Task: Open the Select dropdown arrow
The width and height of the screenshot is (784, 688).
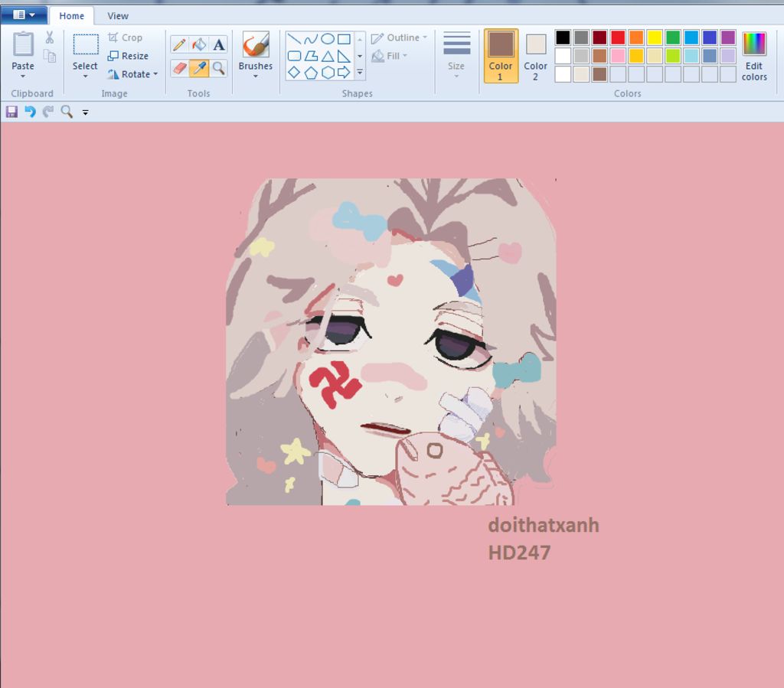Action: (86, 77)
